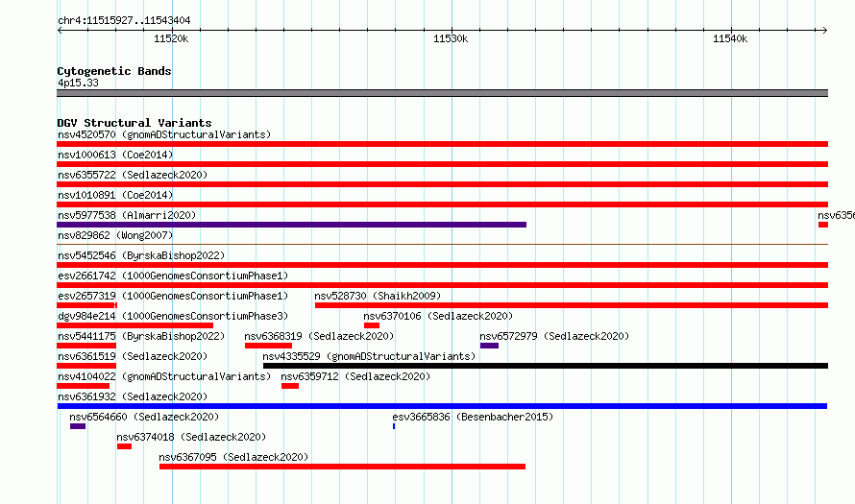The image size is (855, 504).
Task: Open the nsv6359712 (Sedlazeck2020) label
Action: click(x=355, y=376)
